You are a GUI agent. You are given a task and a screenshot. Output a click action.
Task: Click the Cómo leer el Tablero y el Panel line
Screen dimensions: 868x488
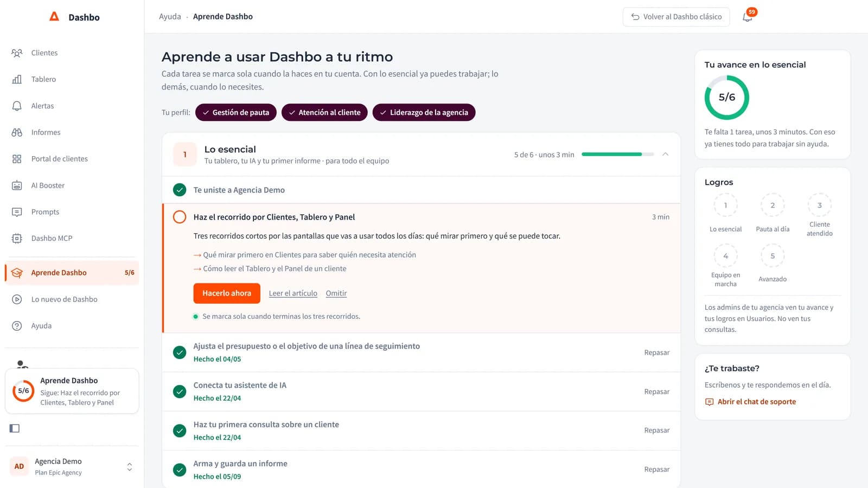(x=270, y=268)
